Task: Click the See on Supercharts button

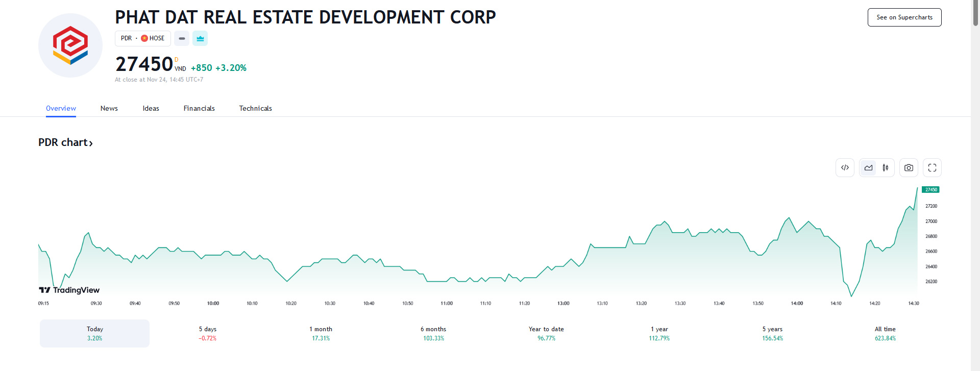Action: (904, 17)
